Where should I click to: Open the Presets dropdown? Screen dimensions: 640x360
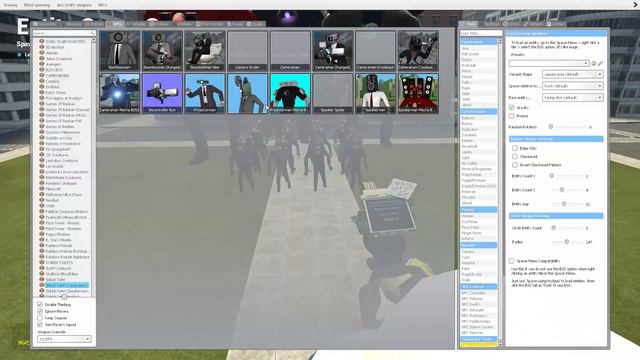(549, 63)
